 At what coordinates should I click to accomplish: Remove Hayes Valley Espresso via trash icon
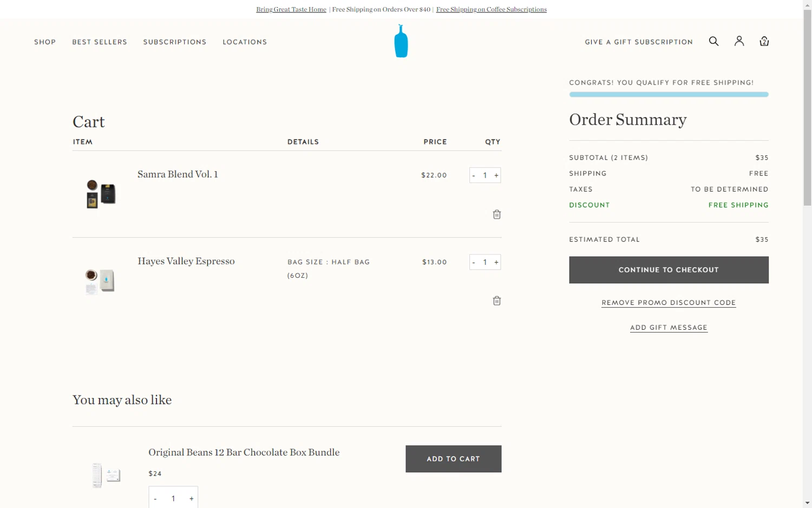[x=497, y=301]
